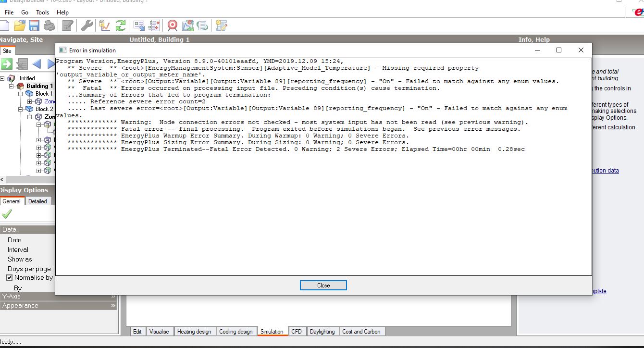Open the Help menu
644x348 pixels.
pyautogui.click(x=62, y=12)
